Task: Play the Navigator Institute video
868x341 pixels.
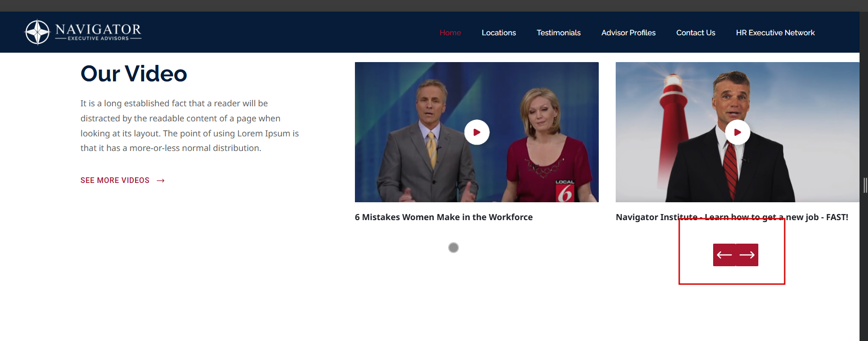Action: [x=738, y=132]
